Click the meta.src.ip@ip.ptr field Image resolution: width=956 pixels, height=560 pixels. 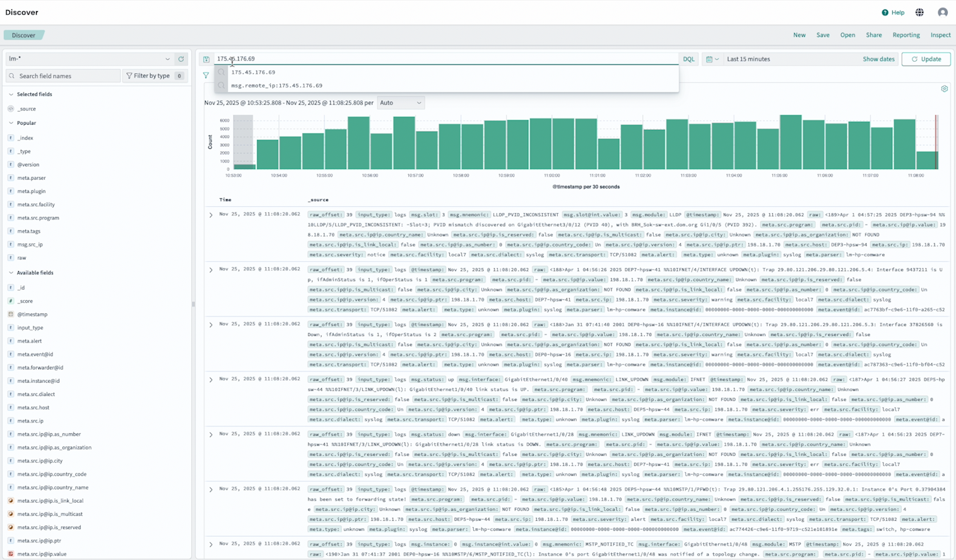click(39, 540)
